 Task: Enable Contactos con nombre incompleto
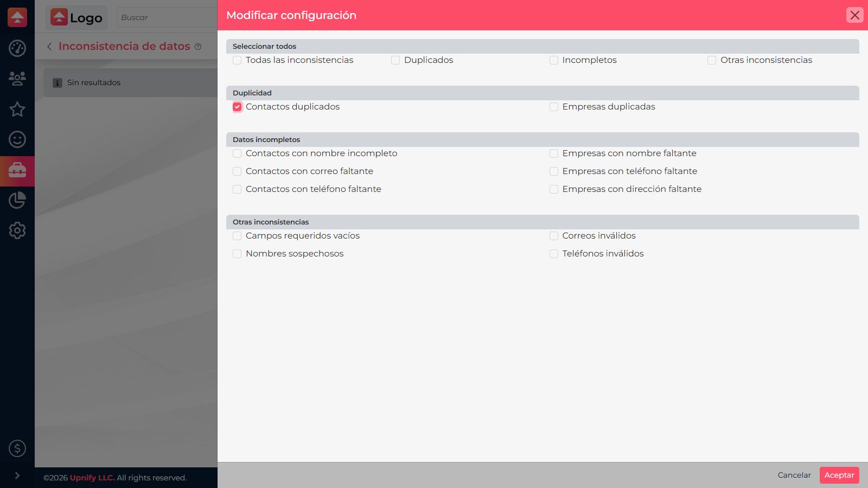coord(237,153)
